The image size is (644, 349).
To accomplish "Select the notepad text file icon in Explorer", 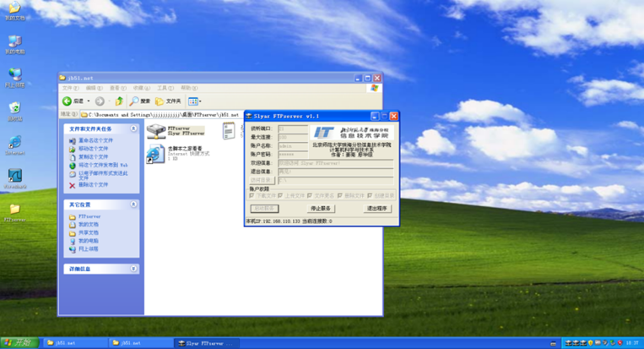I will coord(229,131).
